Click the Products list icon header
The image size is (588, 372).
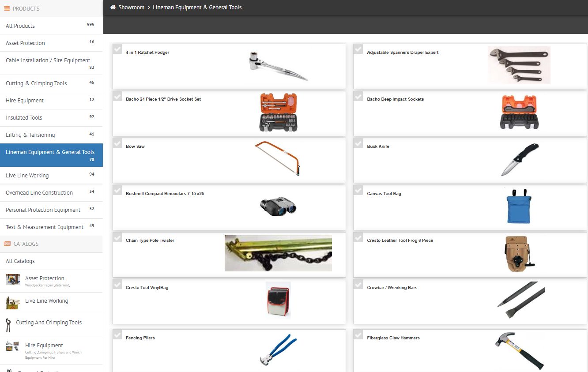[7, 8]
